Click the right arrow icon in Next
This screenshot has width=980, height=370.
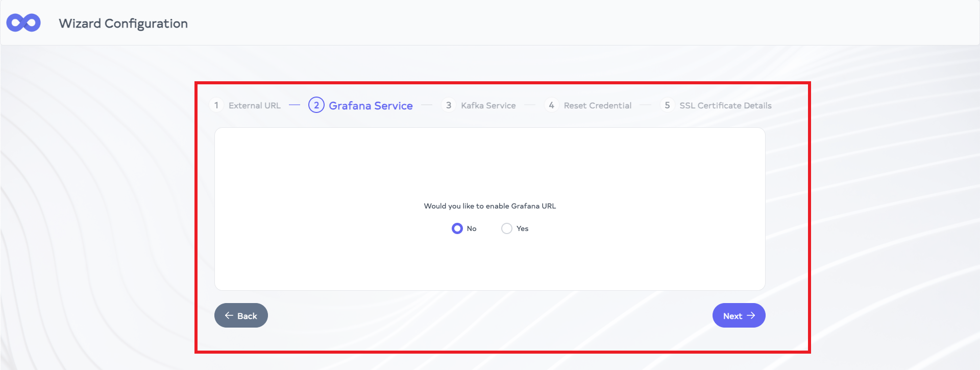tap(751, 316)
